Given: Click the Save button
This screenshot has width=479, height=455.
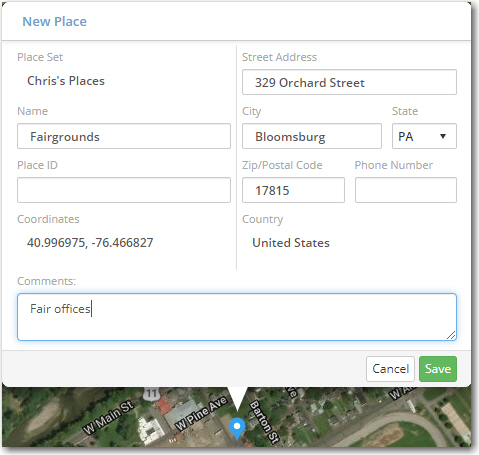Looking at the screenshot, I should click(438, 369).
